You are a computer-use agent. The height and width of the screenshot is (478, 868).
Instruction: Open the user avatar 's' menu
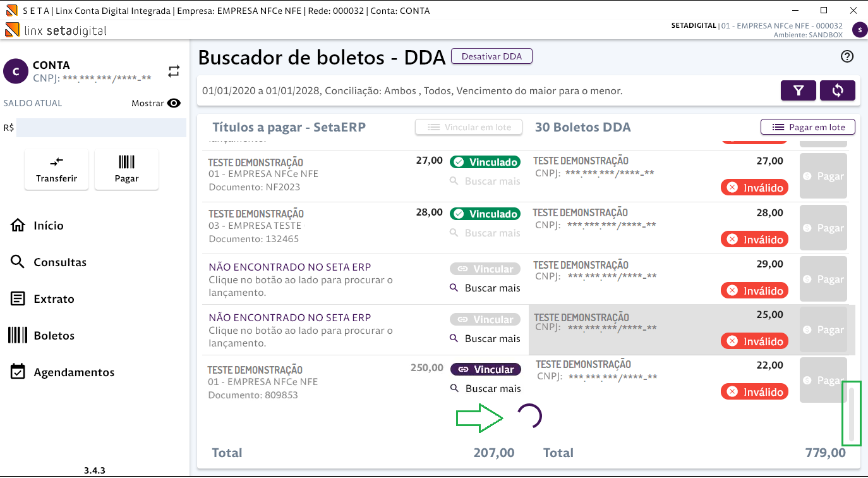tap(859, 30)
